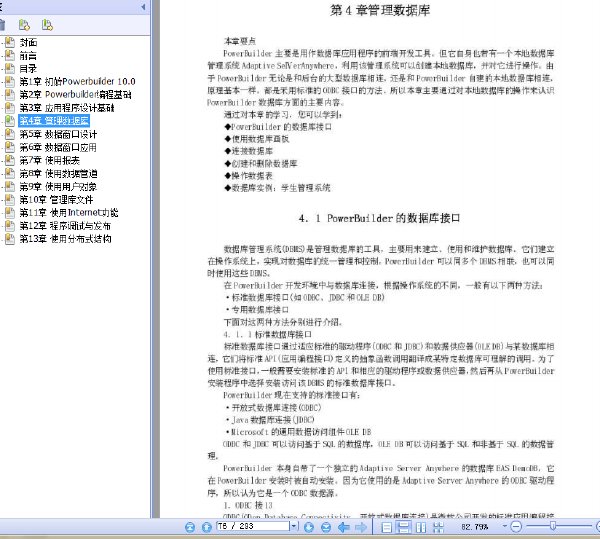Image resolution: width=600 pixels, height=539 pixels.
Task: Open 第7章 使用报表 bookmark
Action: (x=50, y=160)
